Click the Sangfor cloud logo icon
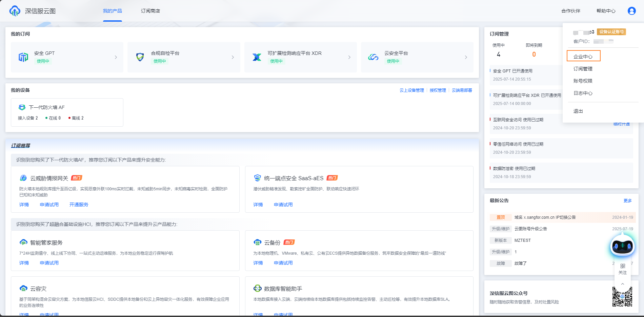This screenshot has width=644, height=317. coord(15,11)
